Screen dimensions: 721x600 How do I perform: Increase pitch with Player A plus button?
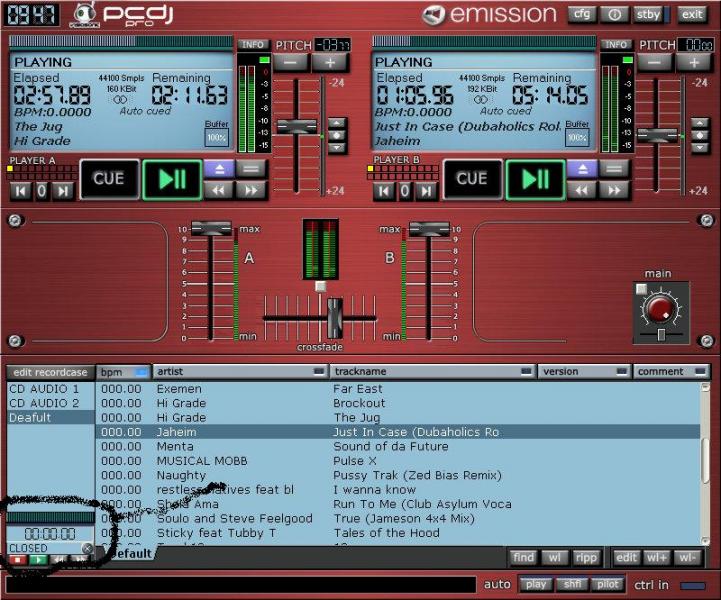[x=330, y=62]
